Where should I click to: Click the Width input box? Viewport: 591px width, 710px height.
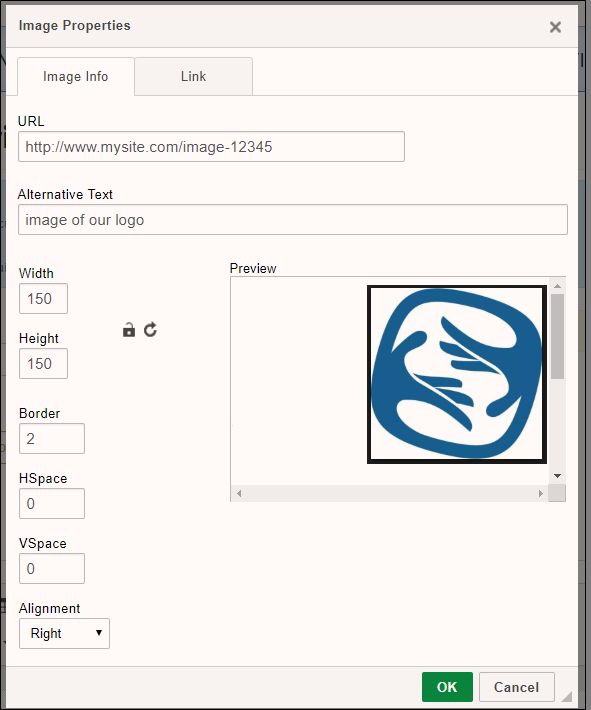43,298
